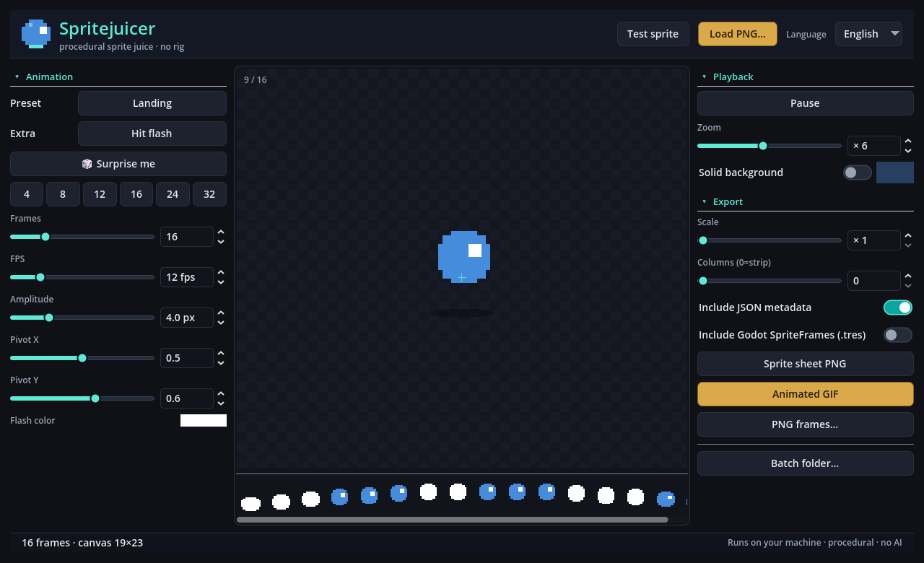Click the FPS field showing 12 fps
This screenshot has width=924, height=563.
click(186, 277)
